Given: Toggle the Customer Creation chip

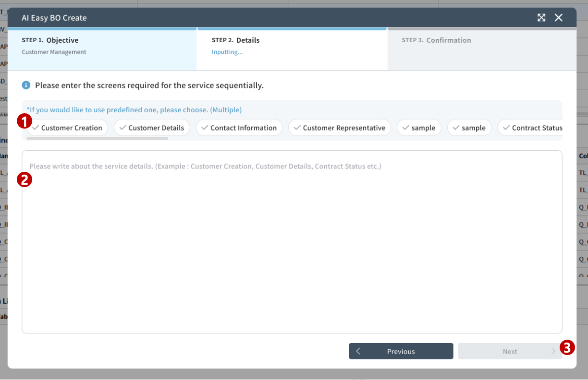Looking at the screenshot, I should (67, 128).
